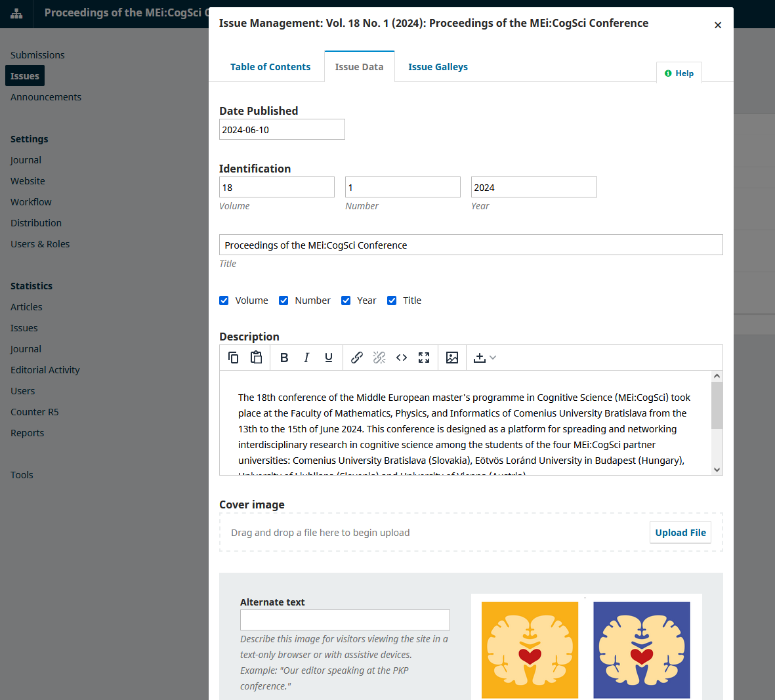Toggle the Title checkbox
The height and width of the screenshot is (700, 775).
tap(392, 300)
